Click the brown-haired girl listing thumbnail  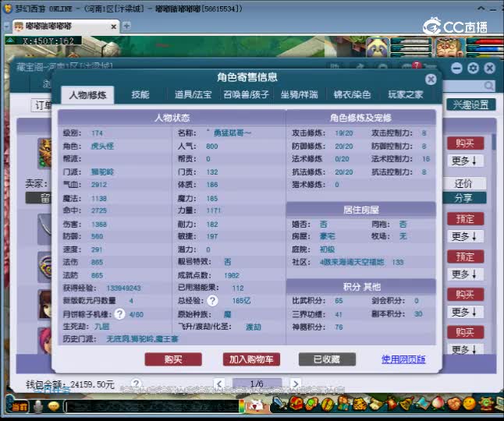(x=44, y=304)
